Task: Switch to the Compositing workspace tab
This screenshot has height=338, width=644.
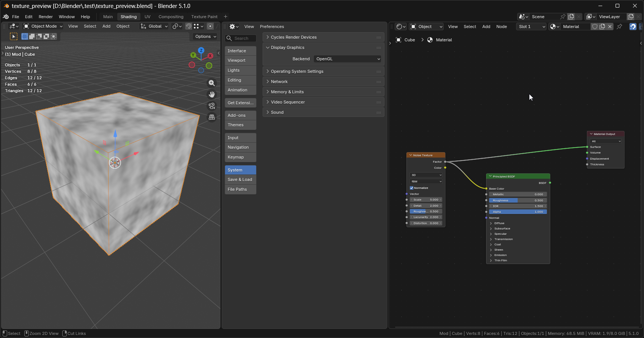Action: click(171, 17)
